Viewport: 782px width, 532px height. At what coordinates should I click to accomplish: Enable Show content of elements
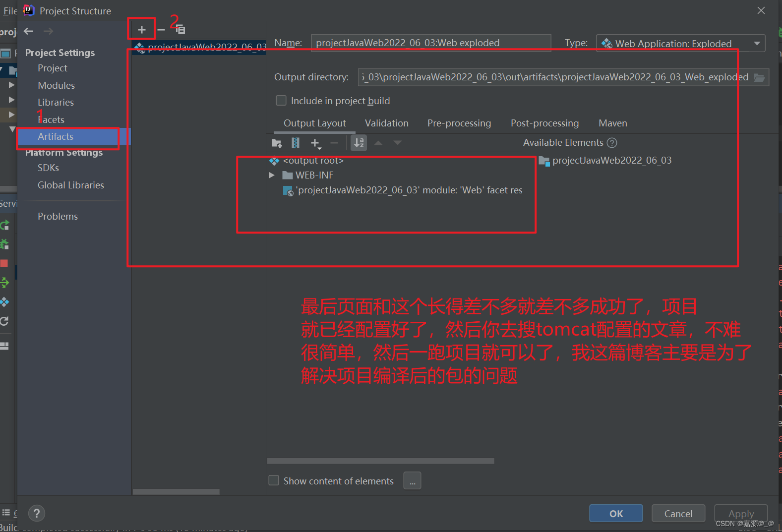pyautogui.click(x=274, y=480)
